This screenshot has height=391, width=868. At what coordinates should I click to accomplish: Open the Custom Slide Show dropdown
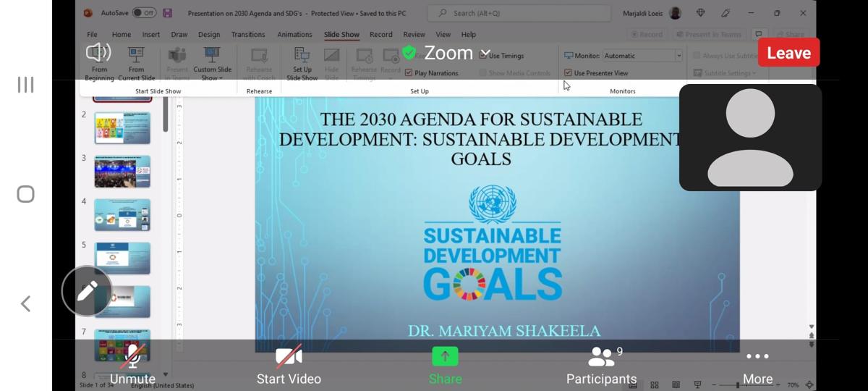212,63
